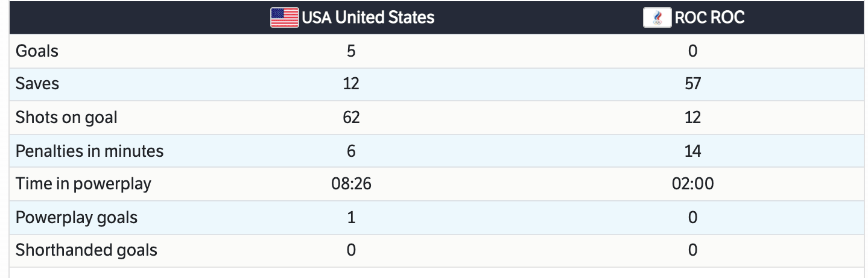
Task: Click the Saves row label
Action: point(37,84)
